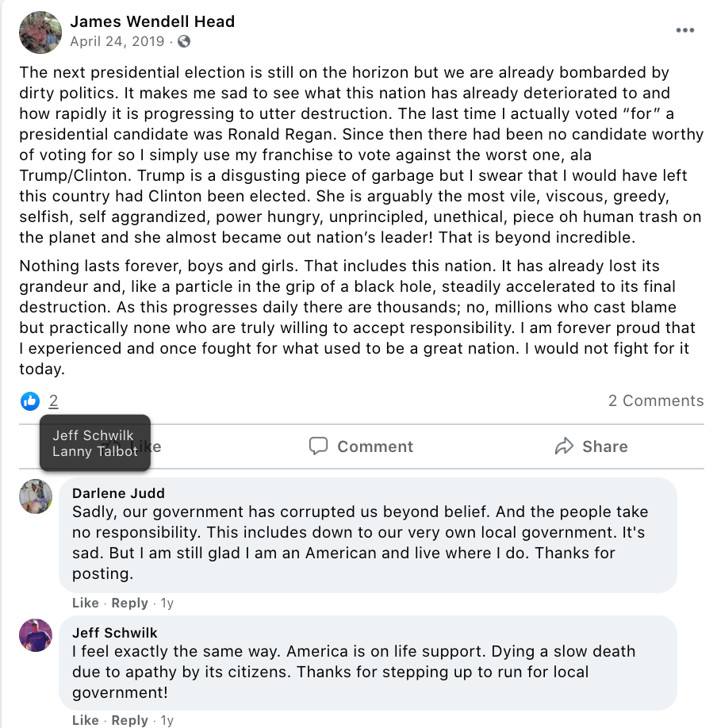Open the post options three-dots menu
Screen dimensions: 717x728
(x=684, y=31)
